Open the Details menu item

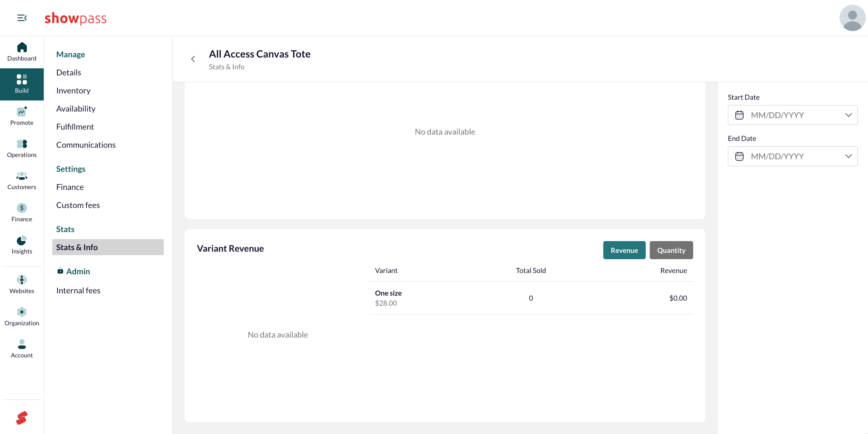(x=69, y=73)
